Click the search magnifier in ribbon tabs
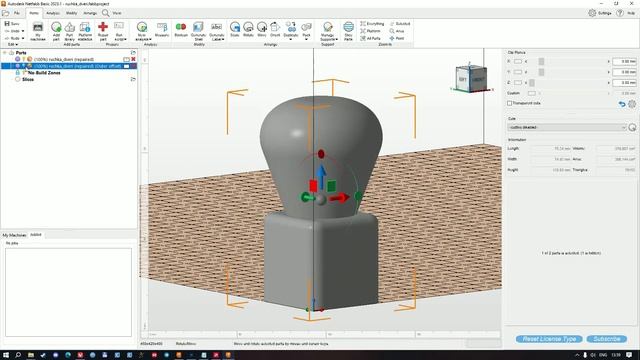Image resolution: width=640 pixels, height=360 pixels. coord(106,13)
